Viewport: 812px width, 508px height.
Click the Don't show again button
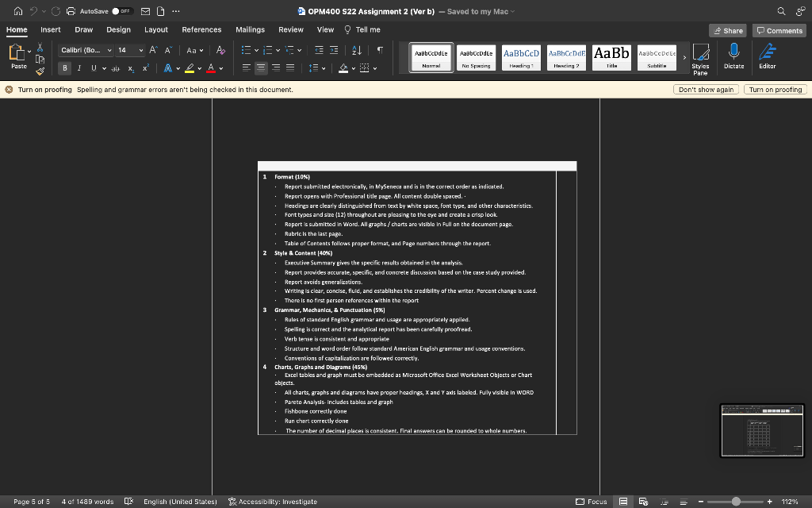(x=706, y=90)
